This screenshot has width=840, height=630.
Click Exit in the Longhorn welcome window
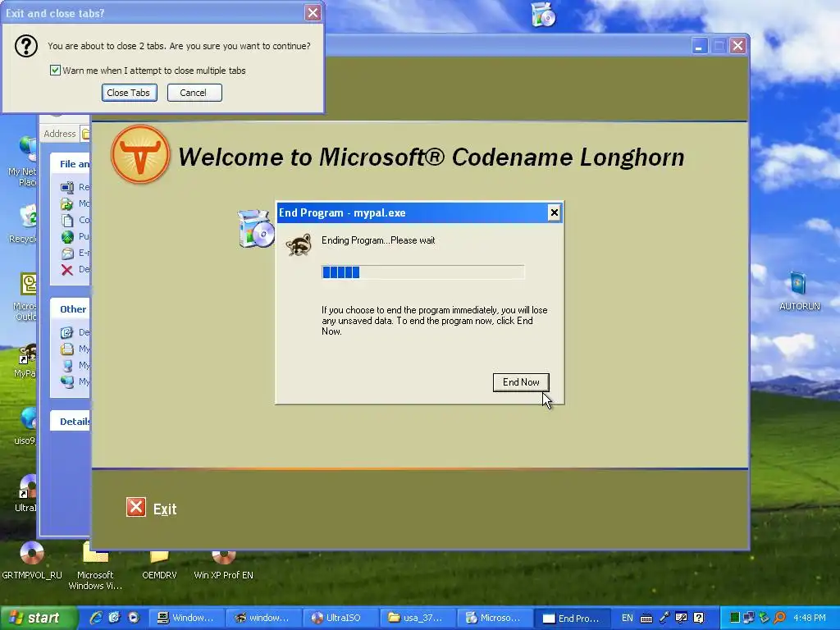(164, 509)
